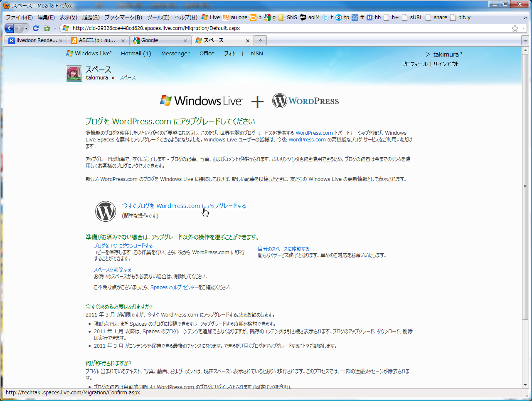Viewport: 532px width, 401px height.
Task: Open the SNS bookmark folder
Action: 288,17
